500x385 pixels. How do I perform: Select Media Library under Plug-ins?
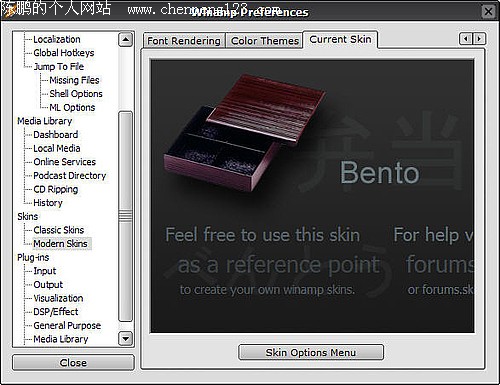(x=61, y=339)
